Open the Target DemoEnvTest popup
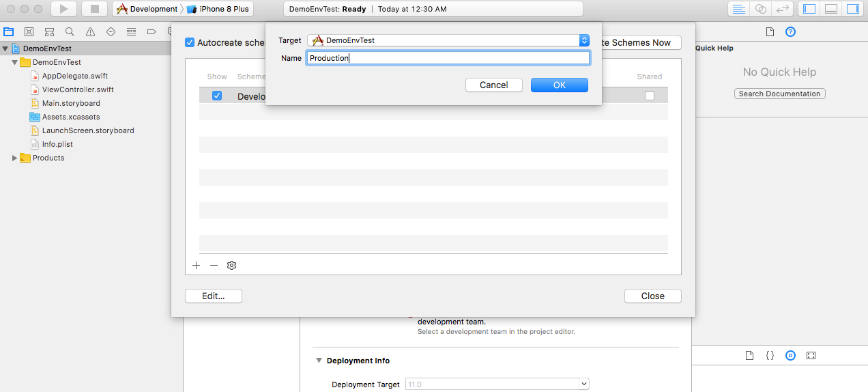Viewport: 868px width, 392px height. point(448,40)
